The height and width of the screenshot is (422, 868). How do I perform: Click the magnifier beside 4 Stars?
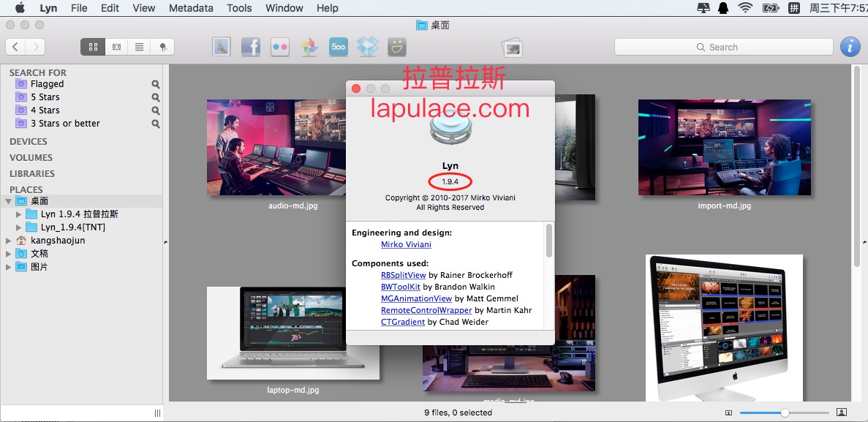coord(156,110)
